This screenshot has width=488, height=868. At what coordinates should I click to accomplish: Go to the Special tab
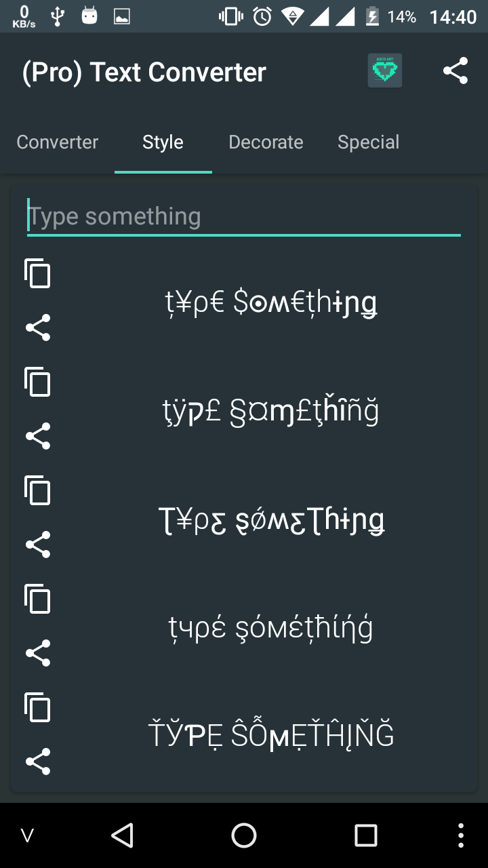[x=368, y=142]
